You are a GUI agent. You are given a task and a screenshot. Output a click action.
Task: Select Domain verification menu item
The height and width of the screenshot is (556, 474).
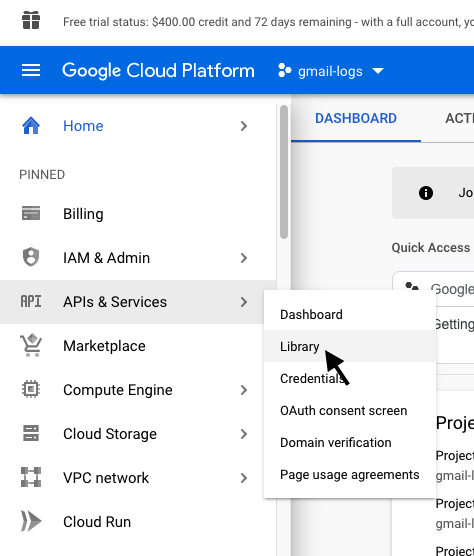[350, 442]
